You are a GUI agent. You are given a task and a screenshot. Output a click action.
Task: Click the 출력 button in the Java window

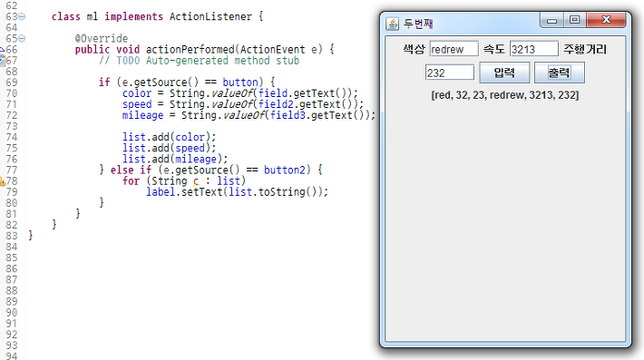click(x=560, y=73)
